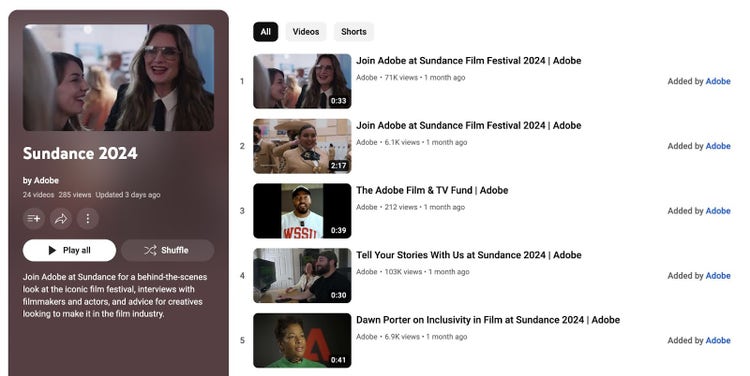The width and height of the screenshot is (750, 376).
Task: Click the playlist description paragraph
Action: point(115,295)
